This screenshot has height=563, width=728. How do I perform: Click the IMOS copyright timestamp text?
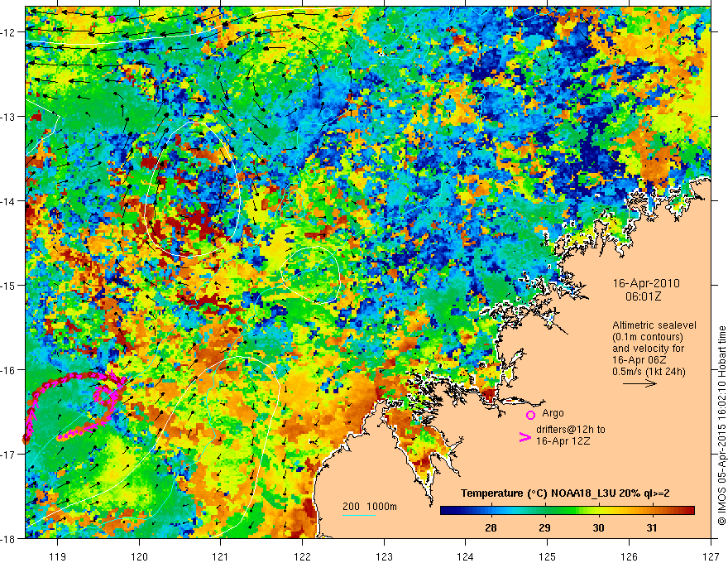click(722, 427)
